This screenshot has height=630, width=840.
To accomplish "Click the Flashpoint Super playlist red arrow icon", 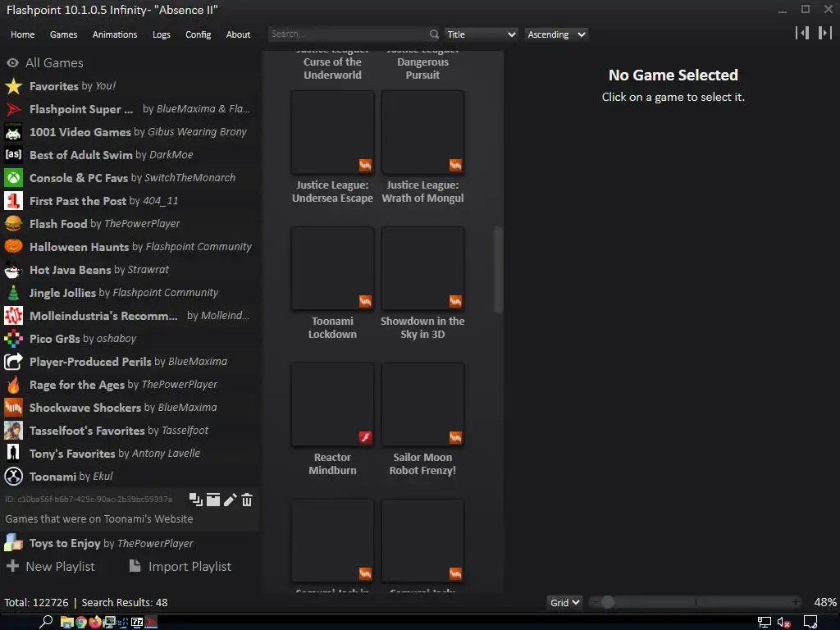I will click(x=13, y=109).
